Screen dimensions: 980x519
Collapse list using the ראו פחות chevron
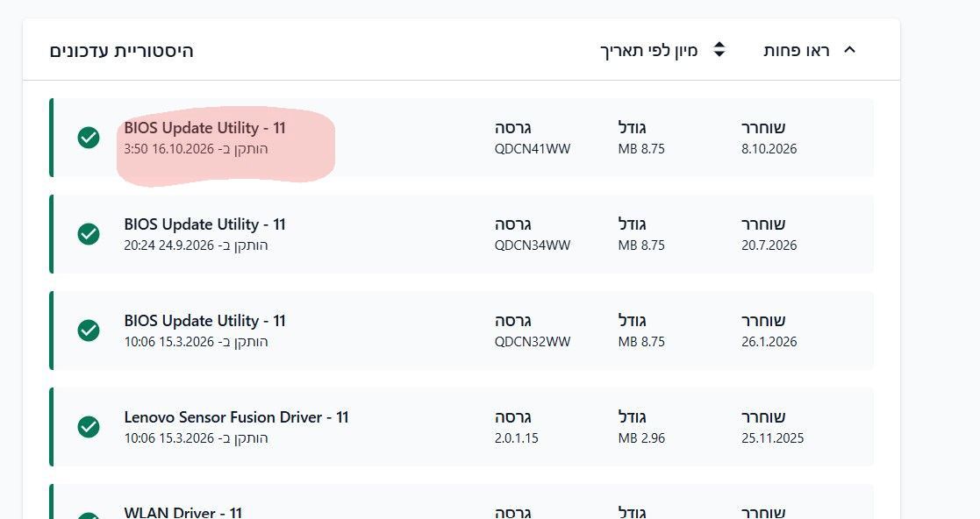pos(849,50)
